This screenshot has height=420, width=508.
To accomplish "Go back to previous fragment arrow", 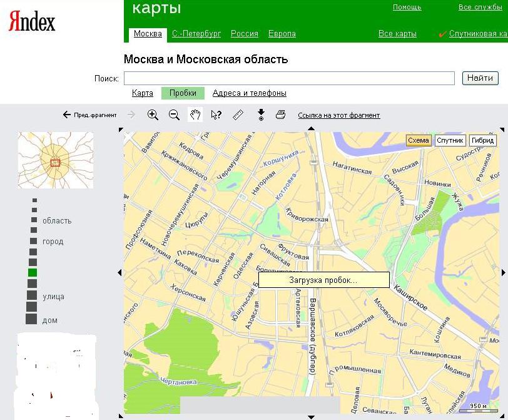I will [67, 115].
